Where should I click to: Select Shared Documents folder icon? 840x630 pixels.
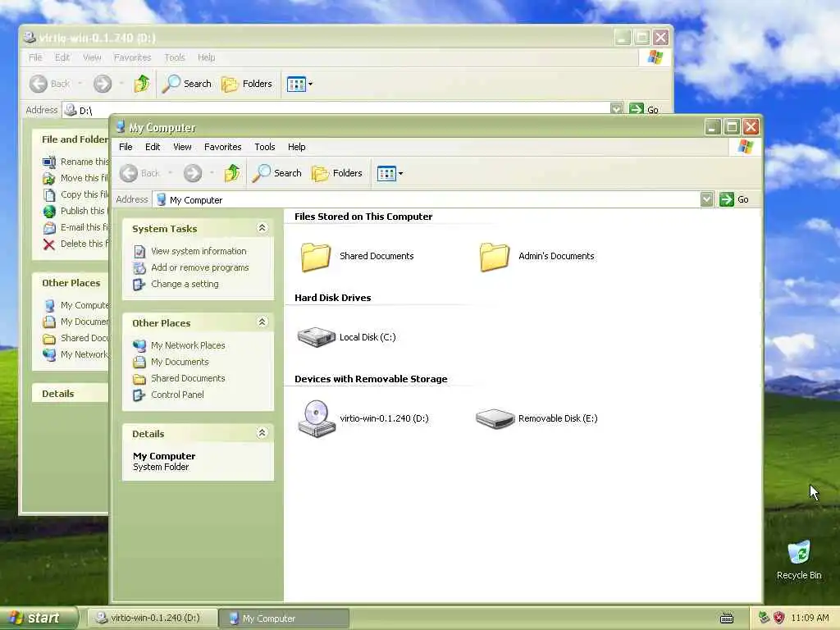point(316,257)
